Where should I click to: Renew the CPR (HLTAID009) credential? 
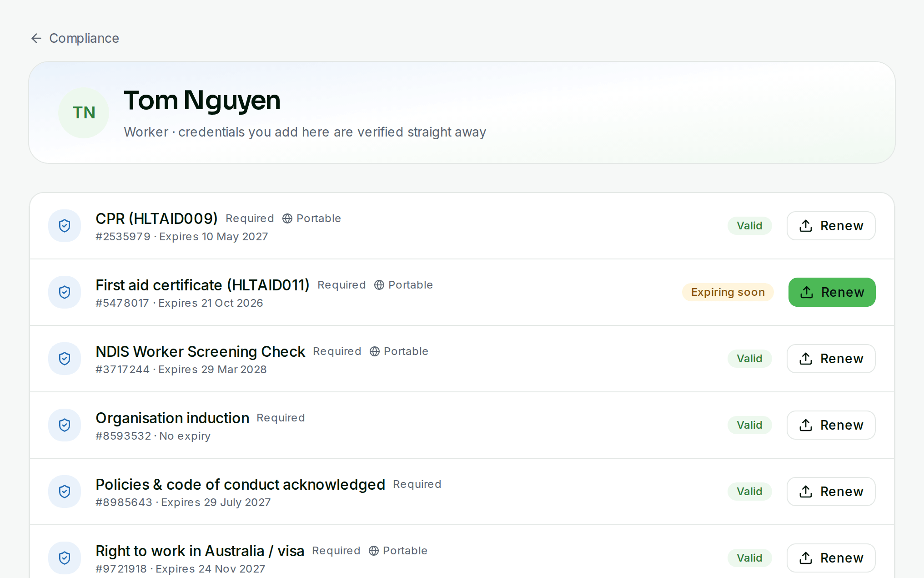click(x=831, y=226)
